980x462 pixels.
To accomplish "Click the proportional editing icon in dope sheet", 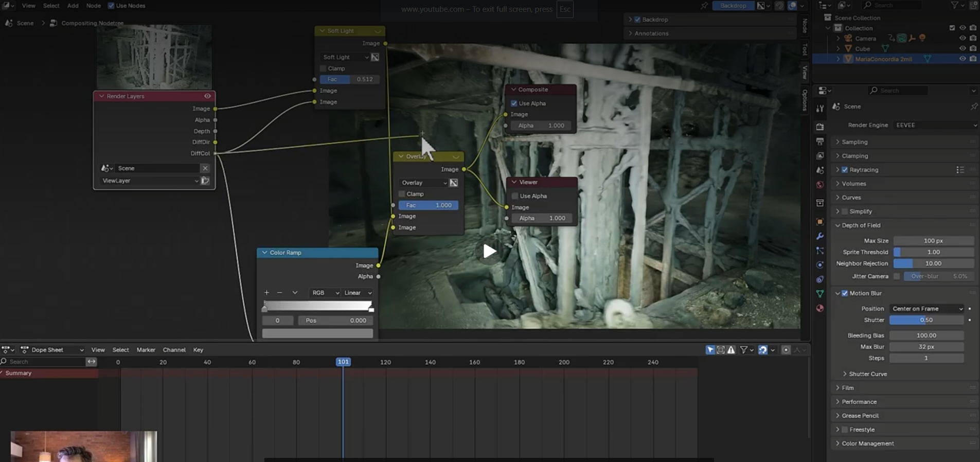I will click(x=786, y=350).
